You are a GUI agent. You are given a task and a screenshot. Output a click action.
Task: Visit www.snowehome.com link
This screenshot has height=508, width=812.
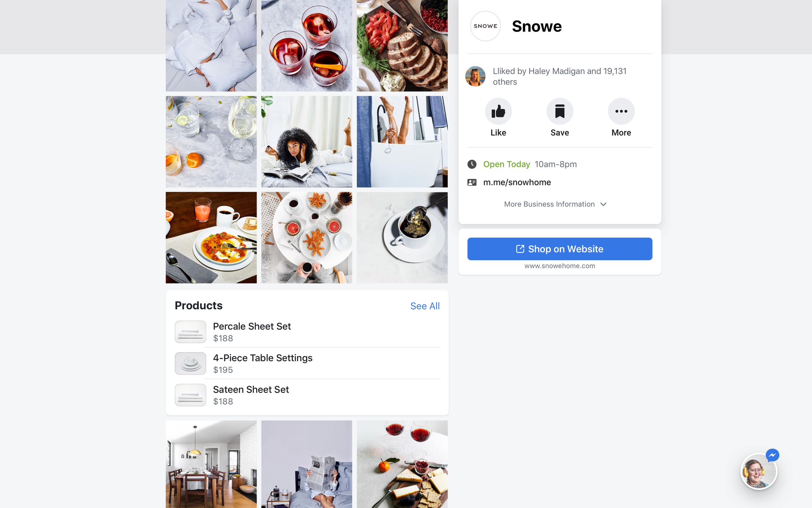pyautogui.click(x=560, y=266)
